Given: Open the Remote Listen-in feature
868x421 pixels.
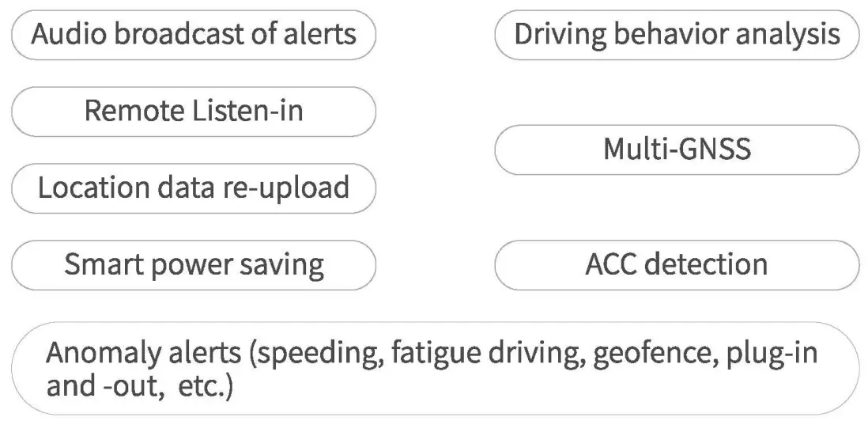Looking at the screenshot, I should [x=194, y=112].
